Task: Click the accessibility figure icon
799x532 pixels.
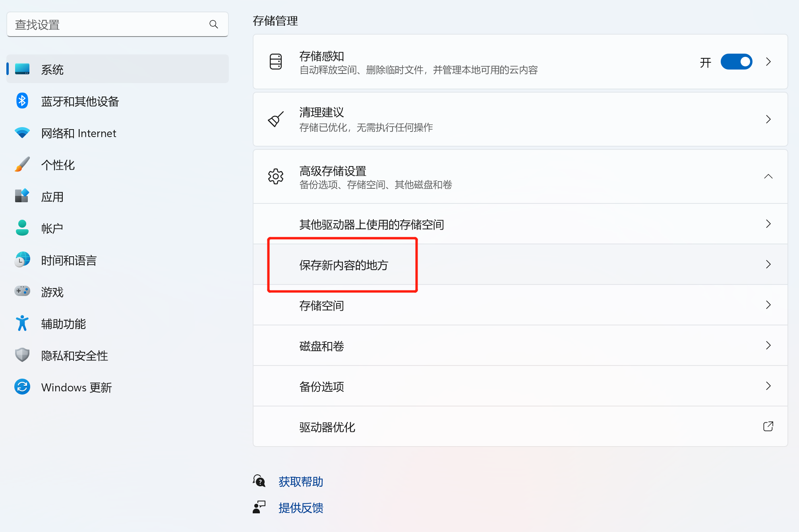Action: (x=22, y=323)
